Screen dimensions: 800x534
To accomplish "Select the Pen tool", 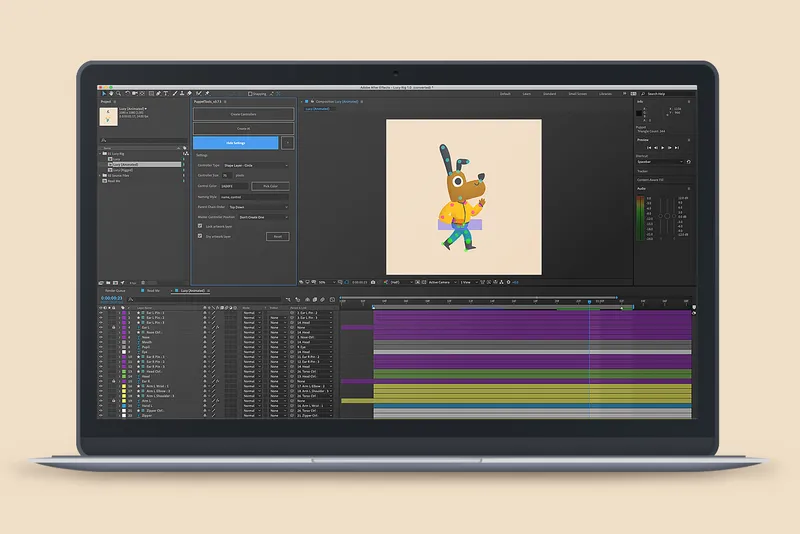I will click(158, 93).
